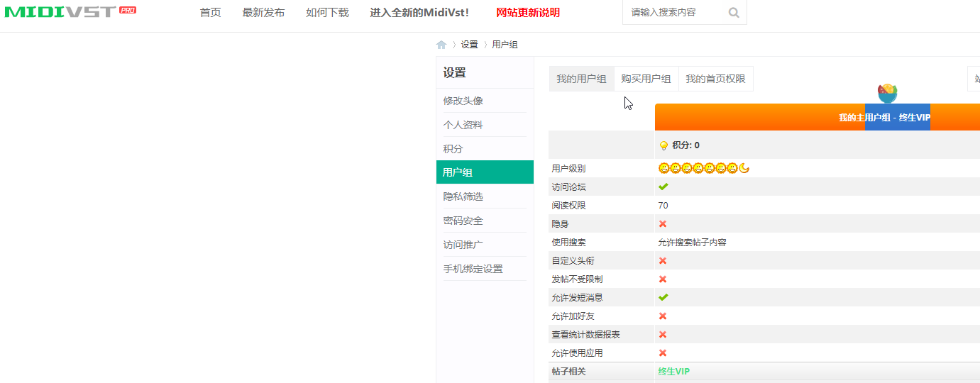Viewport: 980px width, 383px height.
Task: Open 进入全新的MidiVst! link
Action: (419, 13)
